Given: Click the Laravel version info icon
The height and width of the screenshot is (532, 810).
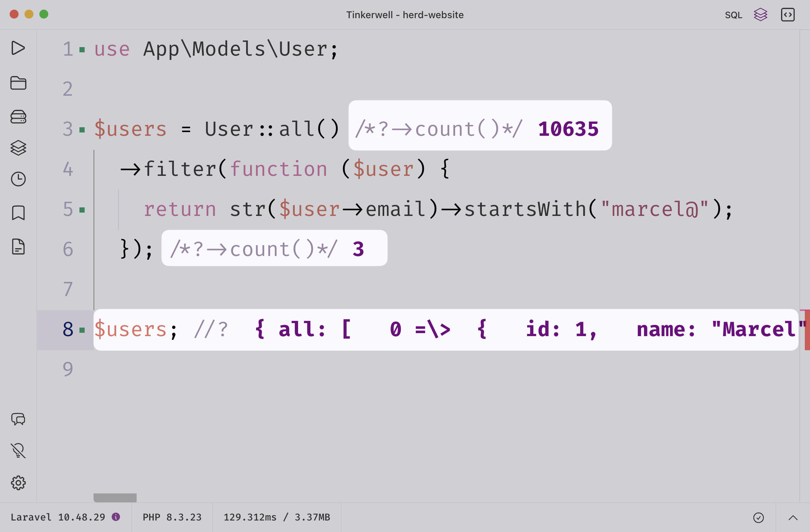Looking at the screenshot, I should coord(116,517).
